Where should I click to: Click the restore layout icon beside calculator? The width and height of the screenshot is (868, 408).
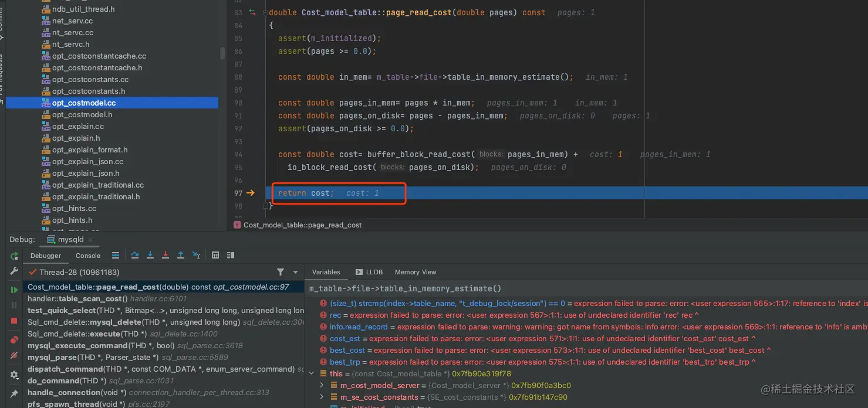point(231,255)
